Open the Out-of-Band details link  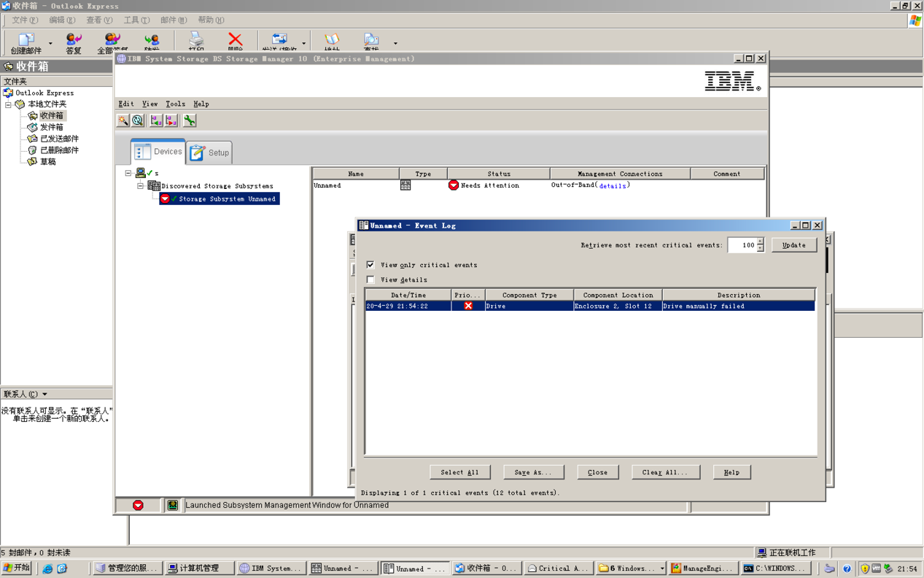point(612,186)
